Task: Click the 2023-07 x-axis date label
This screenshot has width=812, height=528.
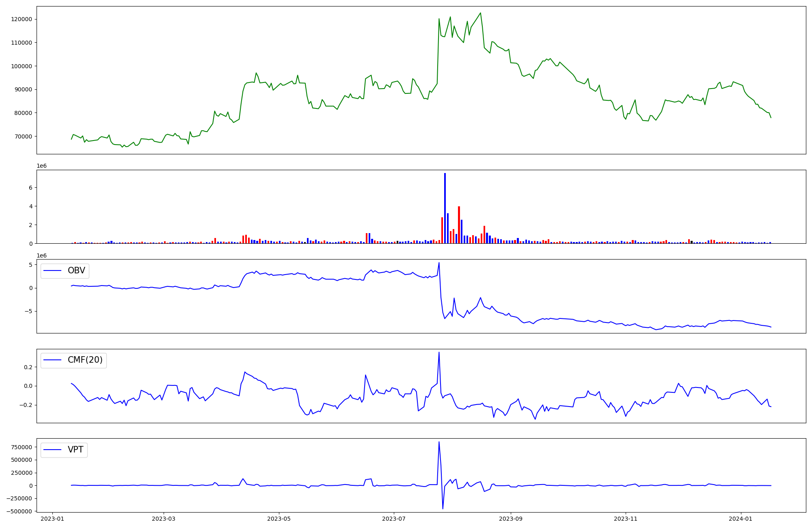Action: point(394,519)
